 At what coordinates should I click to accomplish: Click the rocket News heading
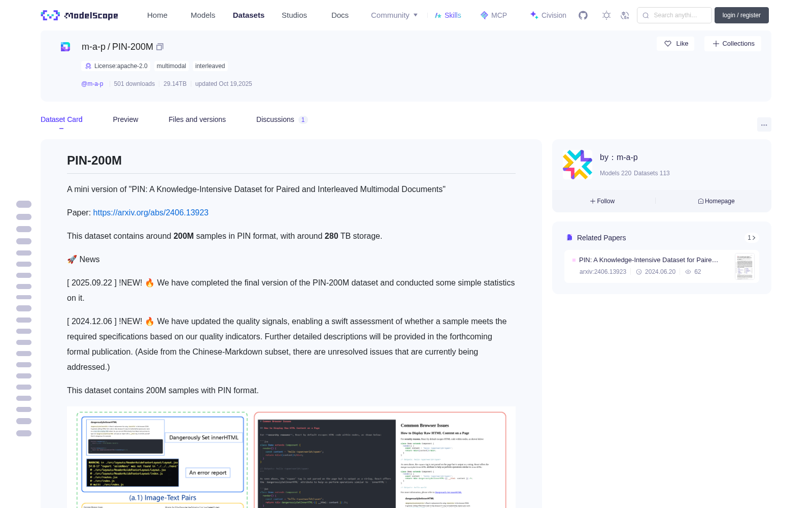pos(83,259)
